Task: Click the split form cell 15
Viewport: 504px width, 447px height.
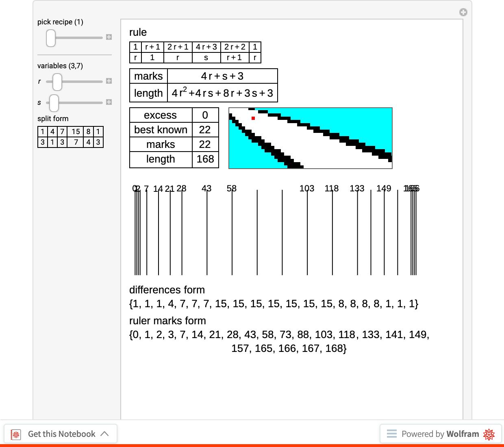Action: [76, 132]
